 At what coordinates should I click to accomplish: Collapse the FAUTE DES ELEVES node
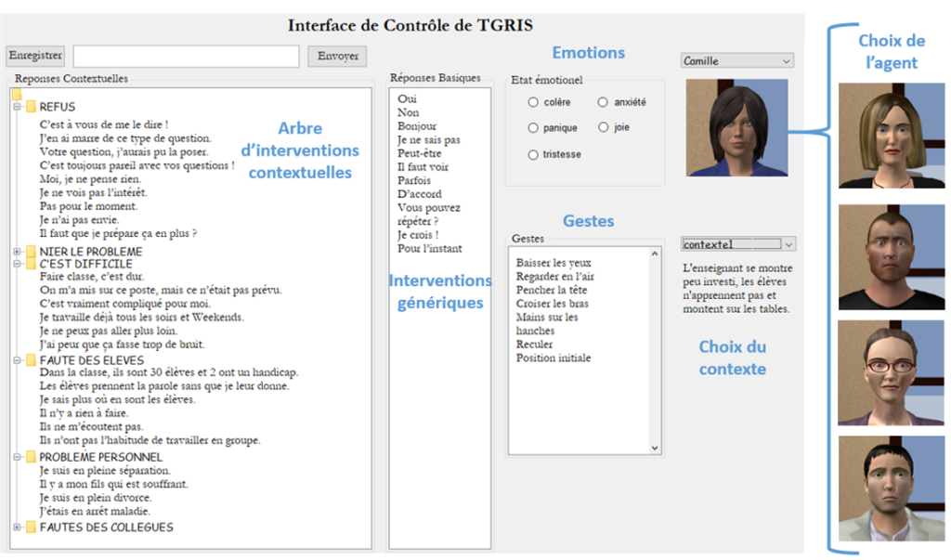click(17, 359)
